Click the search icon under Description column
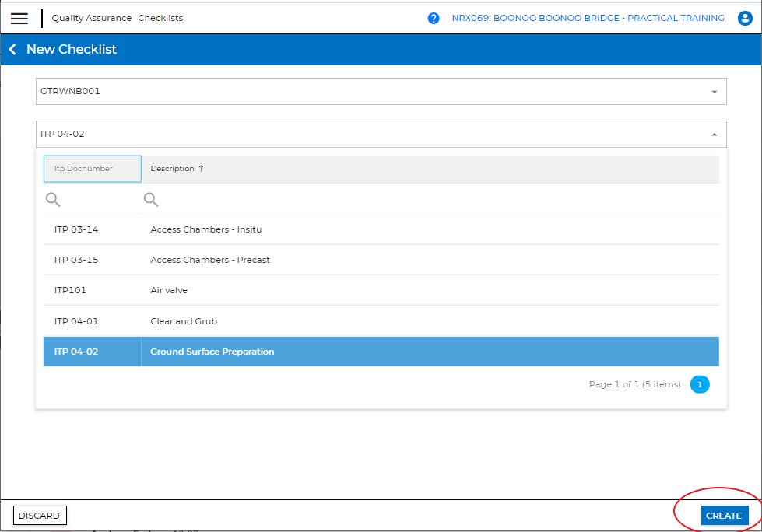Image resolution: width=762 pixels, height=532 pixels. [151, 200]
